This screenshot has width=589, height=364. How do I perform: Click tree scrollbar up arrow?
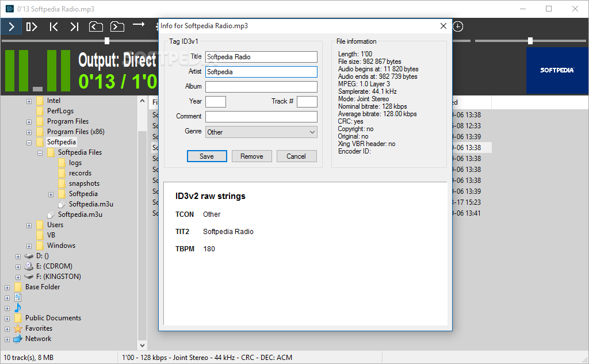(143, 101)
